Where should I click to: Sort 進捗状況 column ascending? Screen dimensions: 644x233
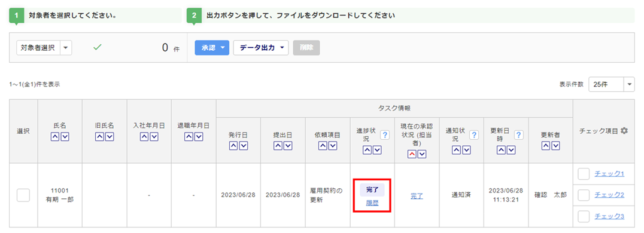(367, 150)
